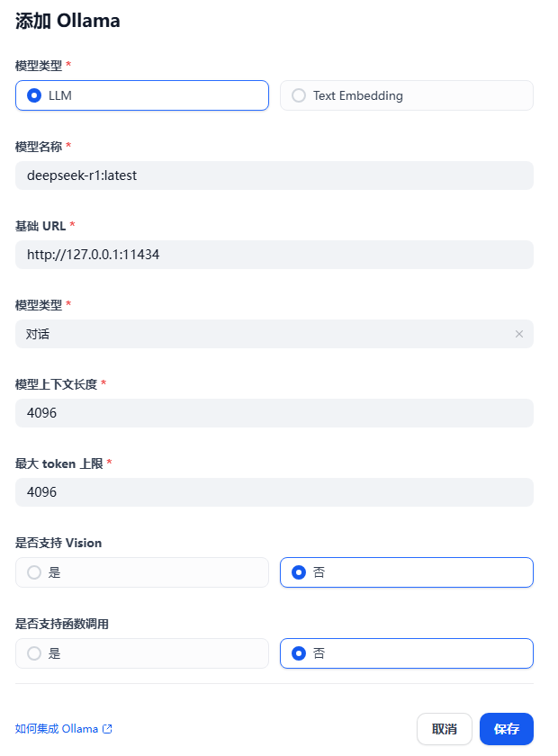Clear the 对话 selection using the X icon
This screenshot has width=558, height=756.
[519, 334]
